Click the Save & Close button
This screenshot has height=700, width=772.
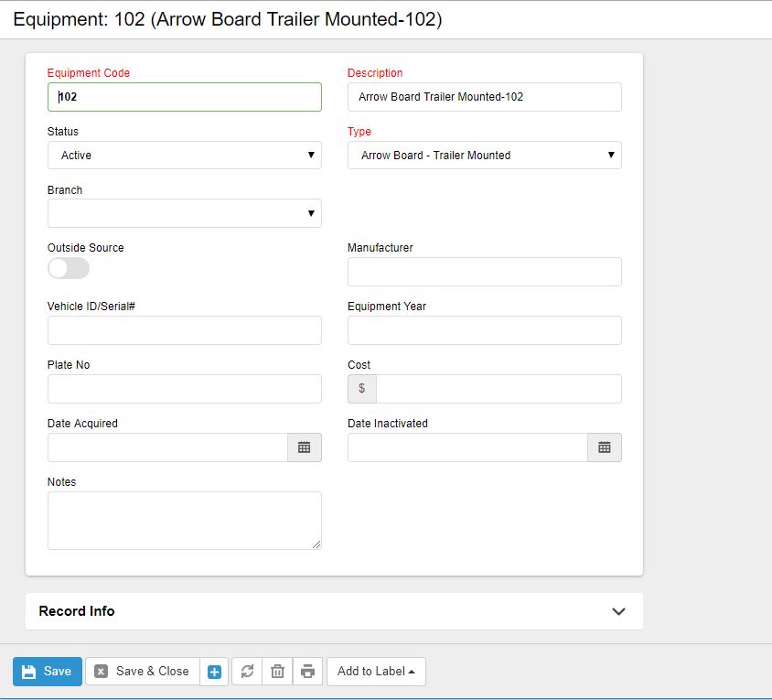click(143, 672)
